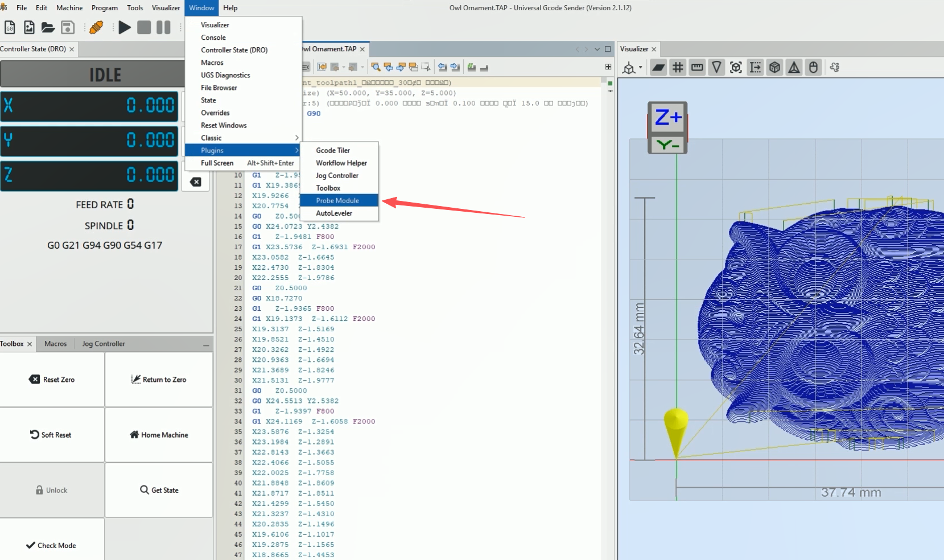Open a file with the folder icon
The height and width of the screenshot is (560, 944).
tap(48, 27)
